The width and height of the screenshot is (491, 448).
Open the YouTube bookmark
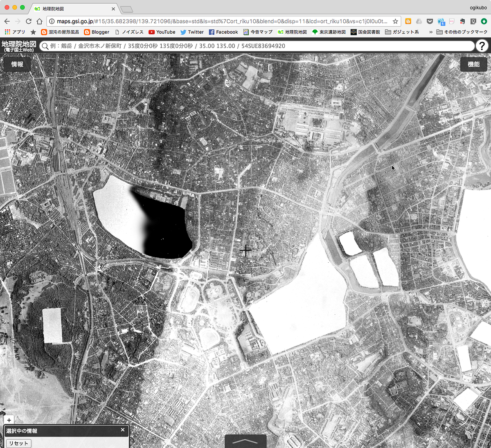(162, 32)
